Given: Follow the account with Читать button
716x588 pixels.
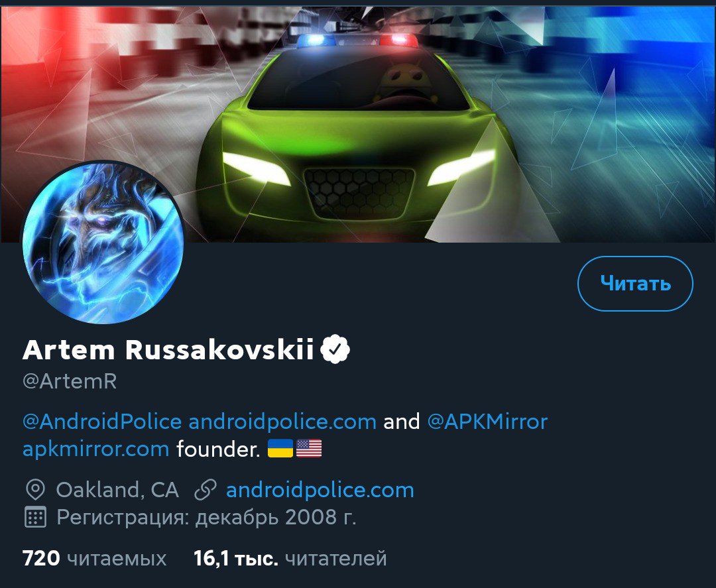Looking at the screenshot, I should tap(635, 284).
